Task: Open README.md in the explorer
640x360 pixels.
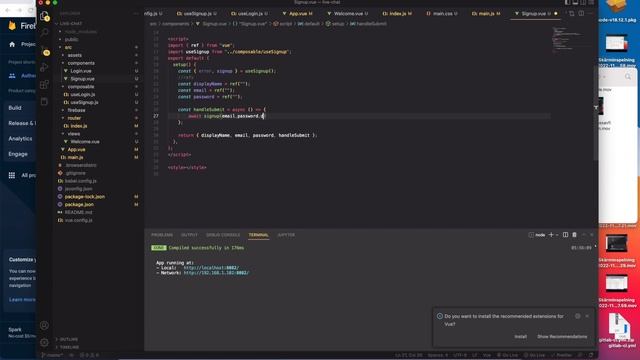Action: (x=78, y=212)
